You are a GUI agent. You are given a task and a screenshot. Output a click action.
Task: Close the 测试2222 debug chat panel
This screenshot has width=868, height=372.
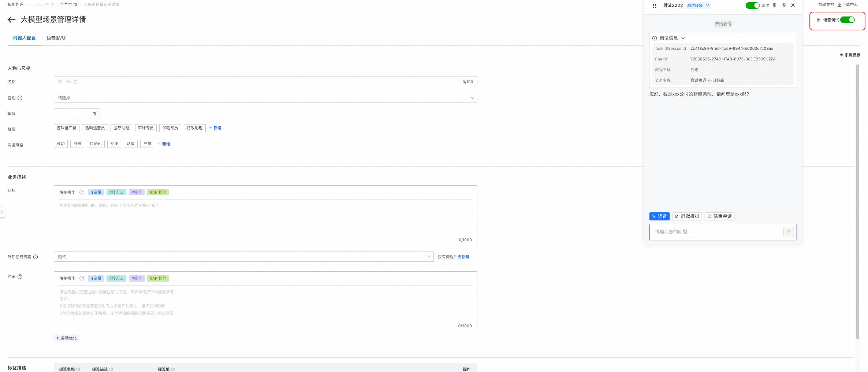[x=793, y=5]
